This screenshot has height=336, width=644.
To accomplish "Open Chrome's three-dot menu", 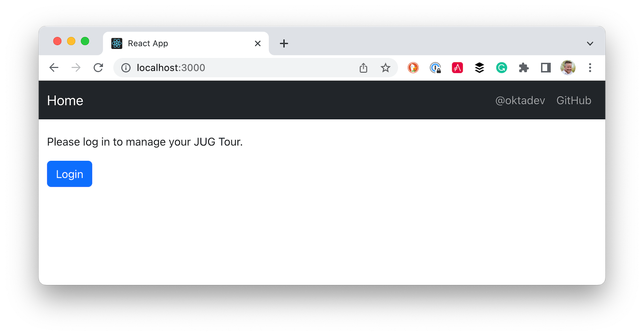I will 590,68.
